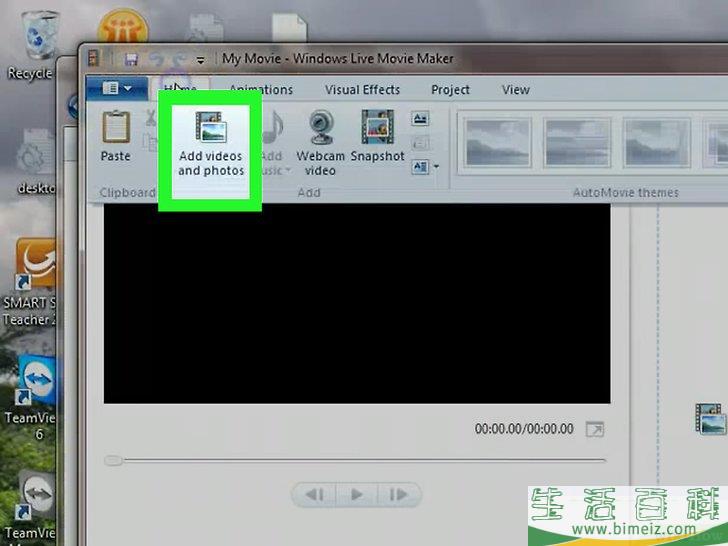Select the second AutoMovie theme thumbnail
Image resolution: width=728 pixels, height=546 pixels.
tap(577, 142)
